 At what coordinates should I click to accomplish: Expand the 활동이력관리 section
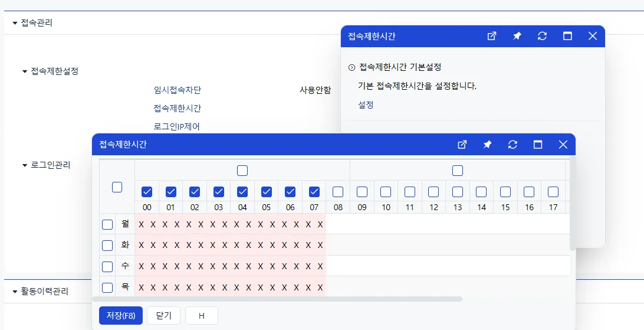click(15, 292)
